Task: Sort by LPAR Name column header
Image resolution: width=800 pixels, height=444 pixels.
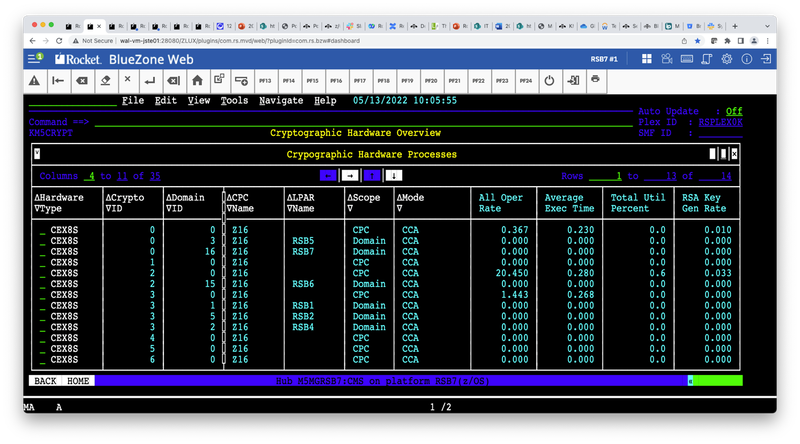Action: pos(301,203)
